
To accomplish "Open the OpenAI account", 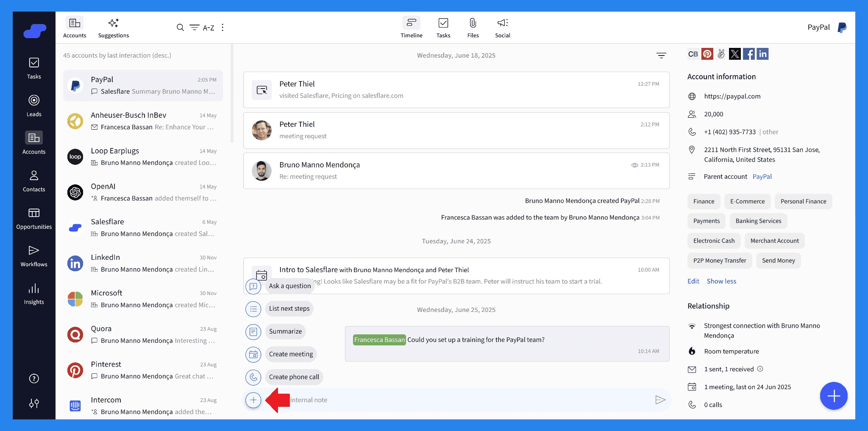I will click(143, 192).
